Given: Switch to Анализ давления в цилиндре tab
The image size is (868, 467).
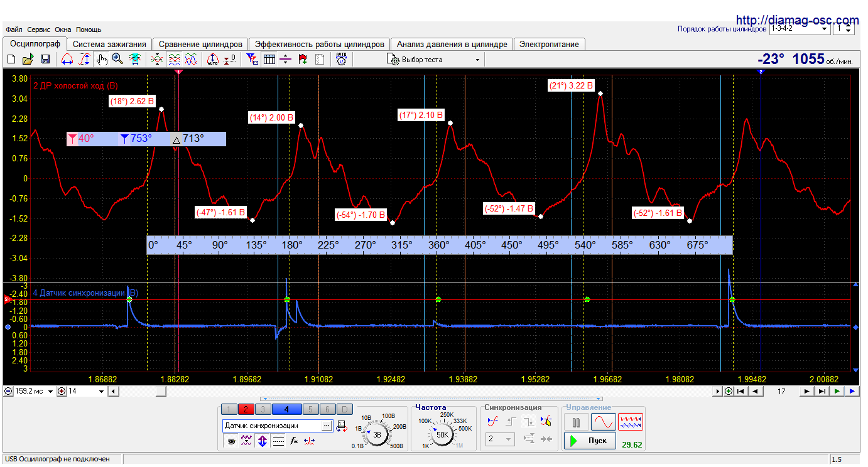Looking at the screenshot, I should click(x=452, y=44).
